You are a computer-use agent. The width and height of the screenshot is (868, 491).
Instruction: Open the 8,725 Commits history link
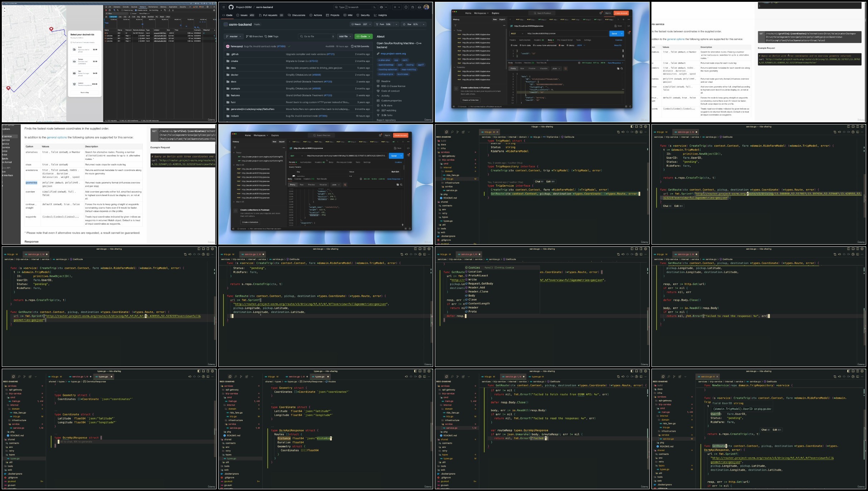coord(360,46)
